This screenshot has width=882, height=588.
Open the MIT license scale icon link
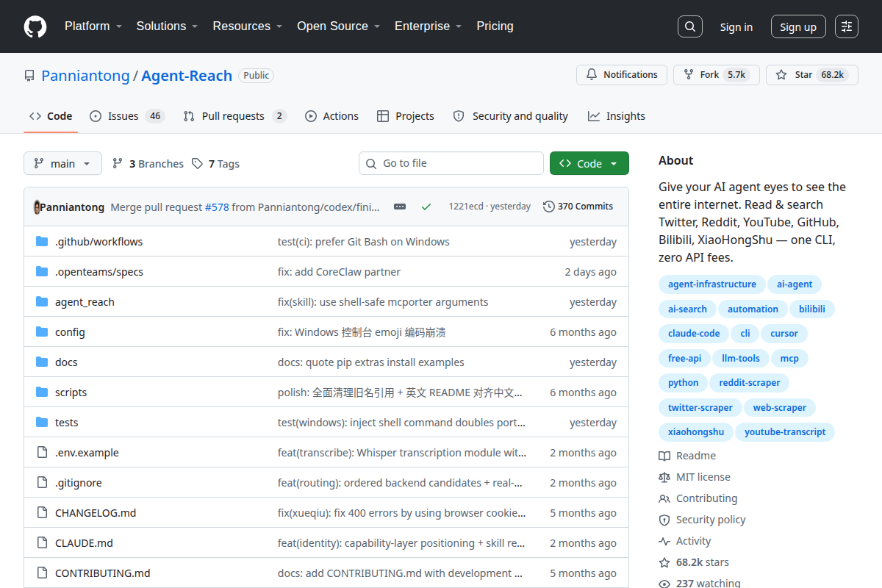click(x=695, y=477)
